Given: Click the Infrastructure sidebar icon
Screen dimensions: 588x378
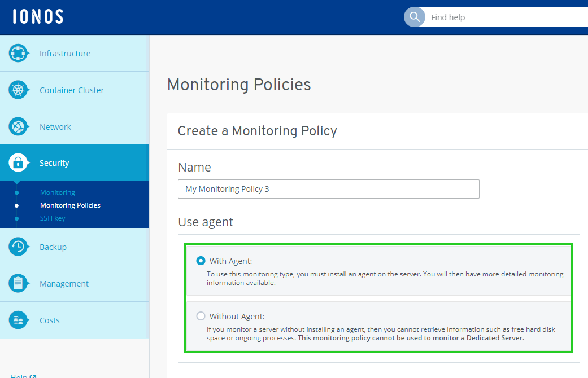Looking at the screenshot, I should click(18, 54).
